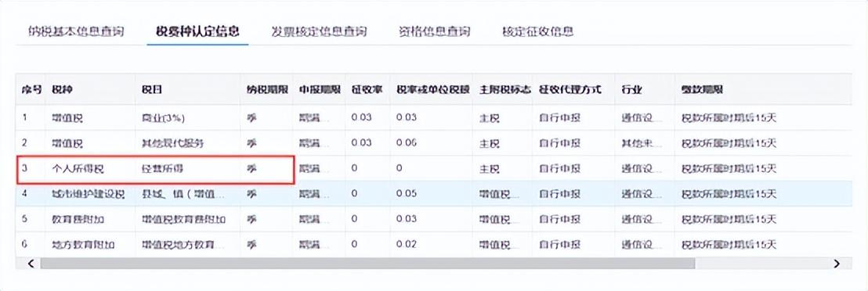Click the horizontal scrollbar thumb
This screenshot has height=291, width=868.
(367, 264)
